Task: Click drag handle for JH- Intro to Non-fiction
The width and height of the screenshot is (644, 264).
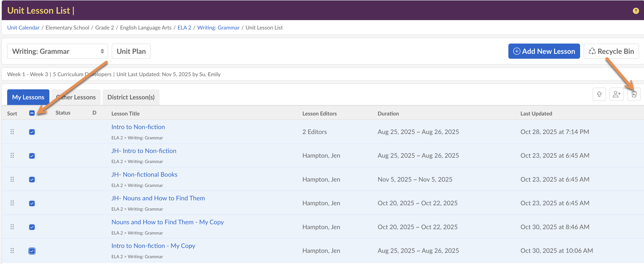Action: pyautogui.click(x=12, y=155)
